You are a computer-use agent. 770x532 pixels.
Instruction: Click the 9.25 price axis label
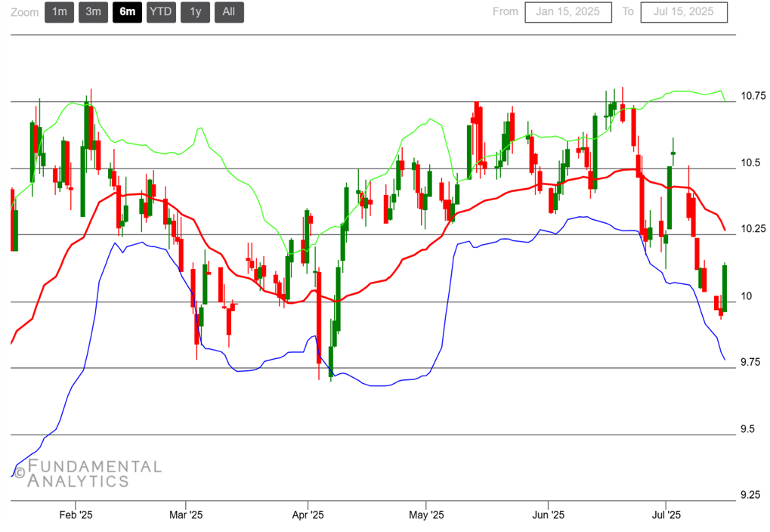750,495
